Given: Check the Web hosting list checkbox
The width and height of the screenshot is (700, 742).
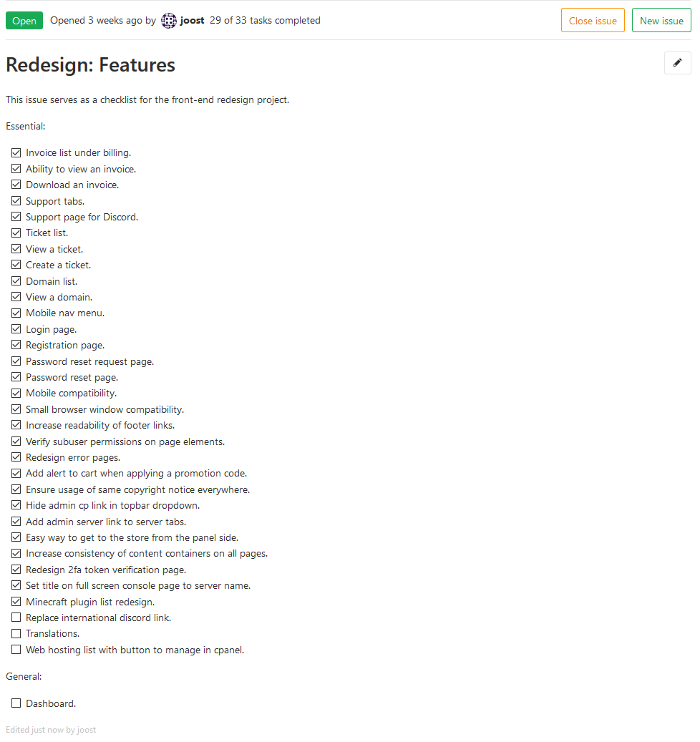Looking at the screenshot, I should click(x=16, y=650).
